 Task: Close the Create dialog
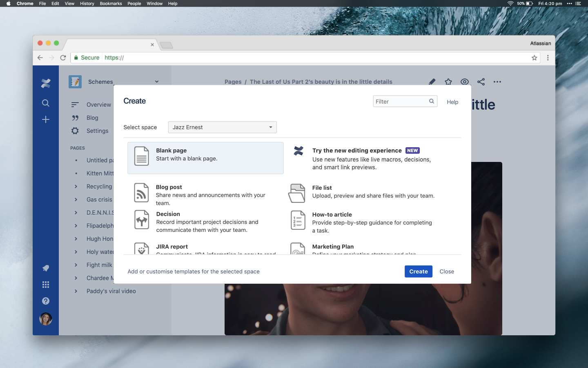[447, 272]
